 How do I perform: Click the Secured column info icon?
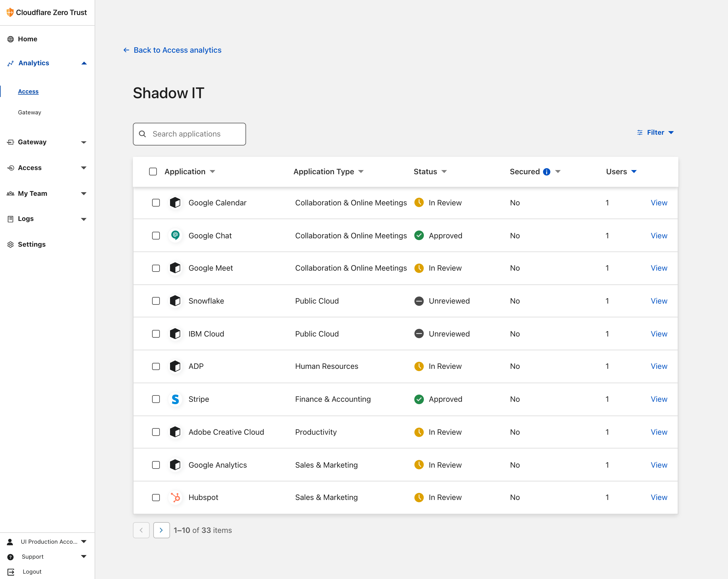(x=546, y=172)
